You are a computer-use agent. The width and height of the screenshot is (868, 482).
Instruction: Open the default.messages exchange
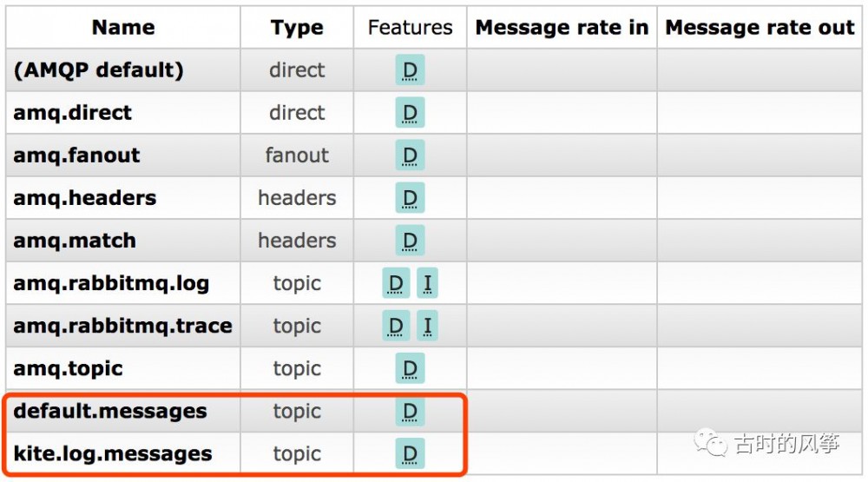click(x=109, y=411)
